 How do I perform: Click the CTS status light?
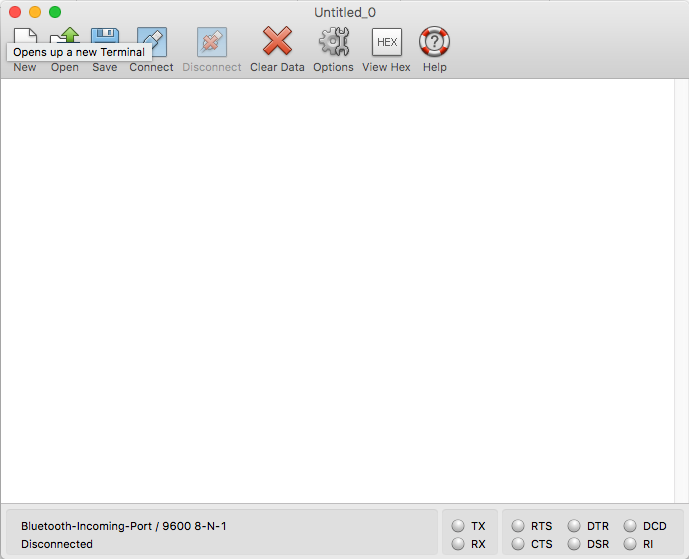pos(518,544)
